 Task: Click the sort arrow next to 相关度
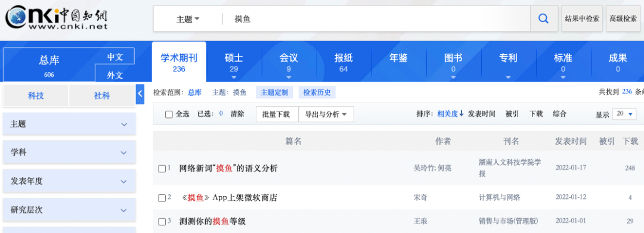click(x=461, y=114)
